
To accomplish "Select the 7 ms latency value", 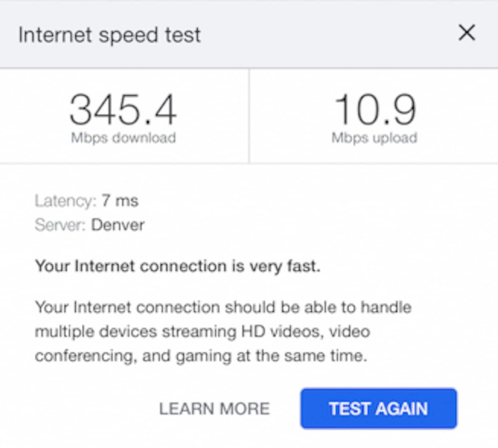I will click(x=120, y=201).
